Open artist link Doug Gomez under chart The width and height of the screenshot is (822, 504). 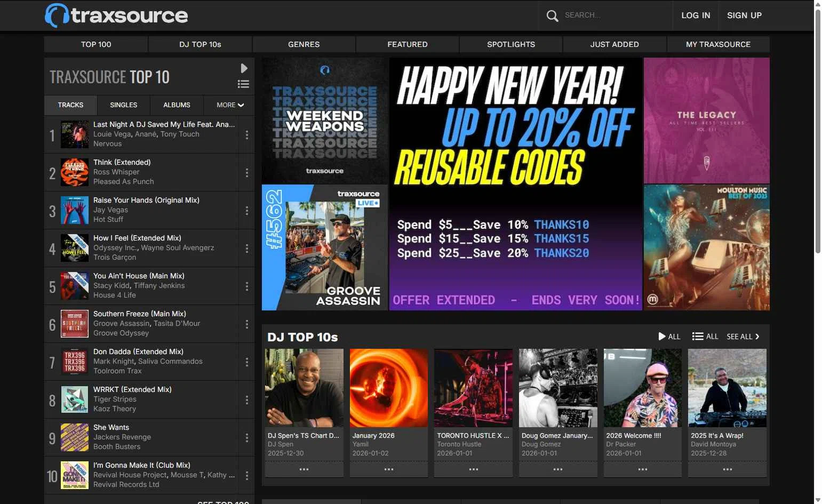(x=541, y=444)
